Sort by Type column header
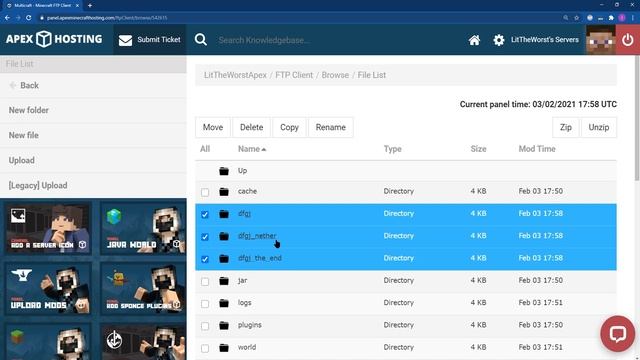This screenshot has height=360, width=640. pos(392,149)
